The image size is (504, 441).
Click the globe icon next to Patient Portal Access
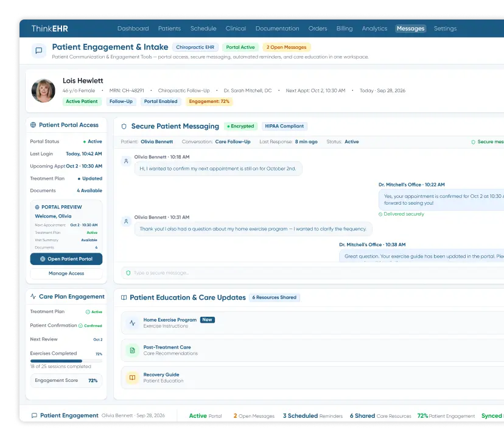pyautogui.click(x=33, y=125)
